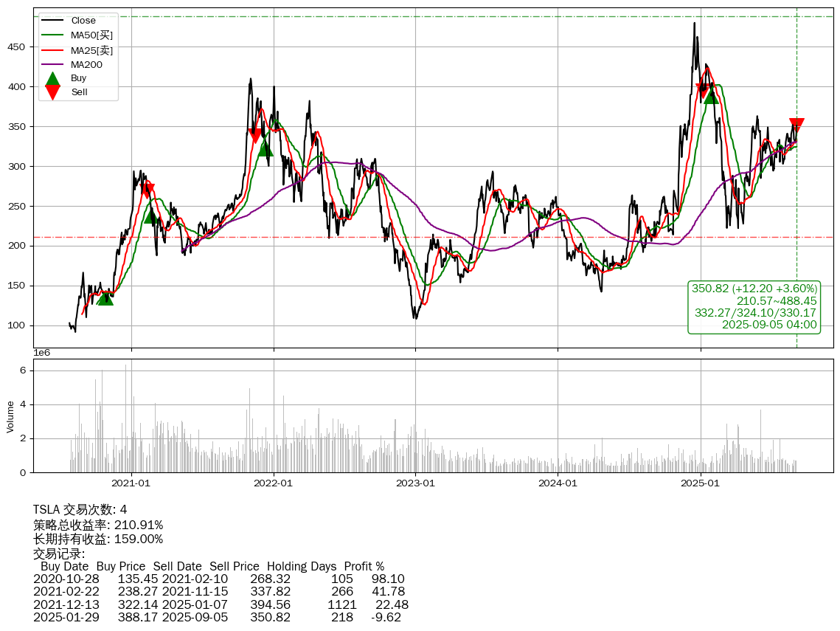Click the red Sell triangle in the legend
This screenshot has width=840, height=631.
(52, 92)
